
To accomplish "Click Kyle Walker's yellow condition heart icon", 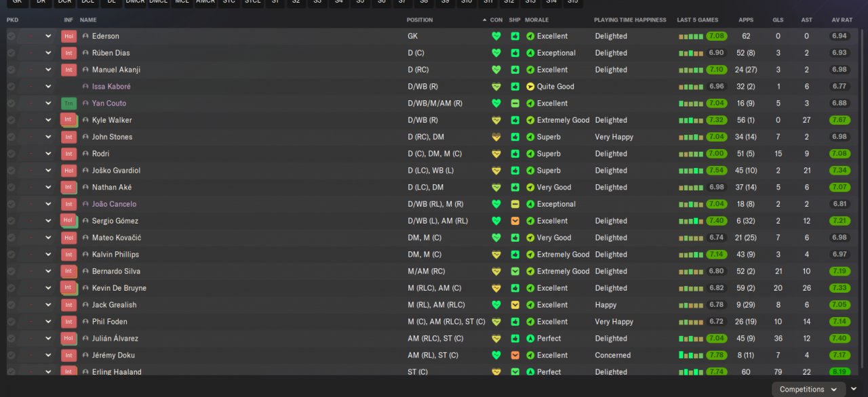I will (x=496, y=120).
